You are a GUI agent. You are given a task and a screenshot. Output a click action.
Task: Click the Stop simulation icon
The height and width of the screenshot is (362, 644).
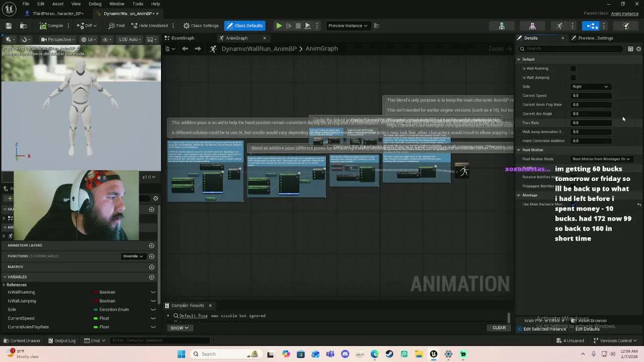coord(298,26)
